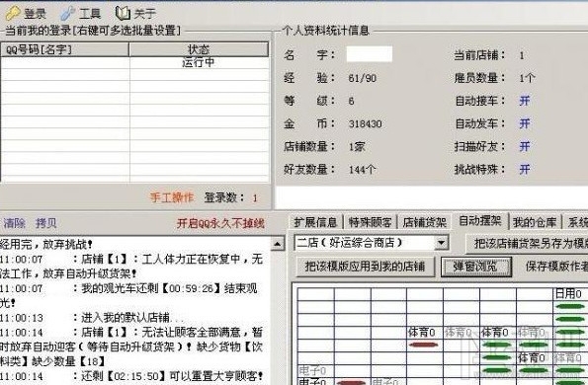Click the 弹窗浏览 button
The image size is (588, 385).
coord(476,267)
